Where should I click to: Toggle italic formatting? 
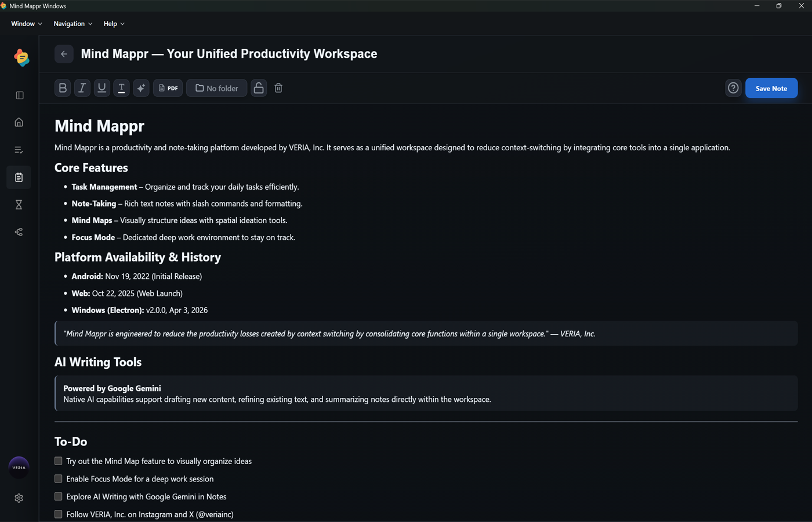click(82, 88)
